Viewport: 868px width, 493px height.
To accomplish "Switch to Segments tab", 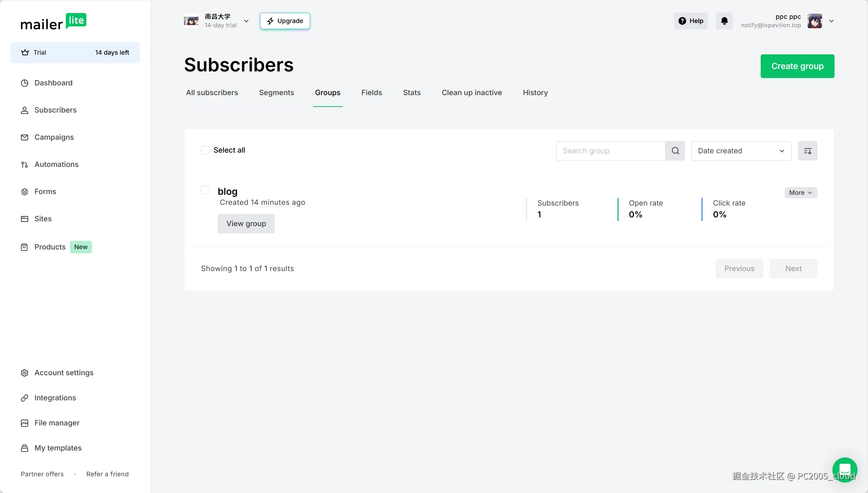I will (277, 93).
